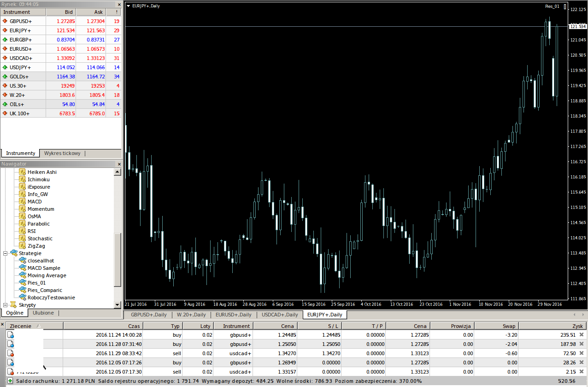
Task: Open the EURJPY+,Daily chart dropdown triangle
Action: [x=129, y=6]
